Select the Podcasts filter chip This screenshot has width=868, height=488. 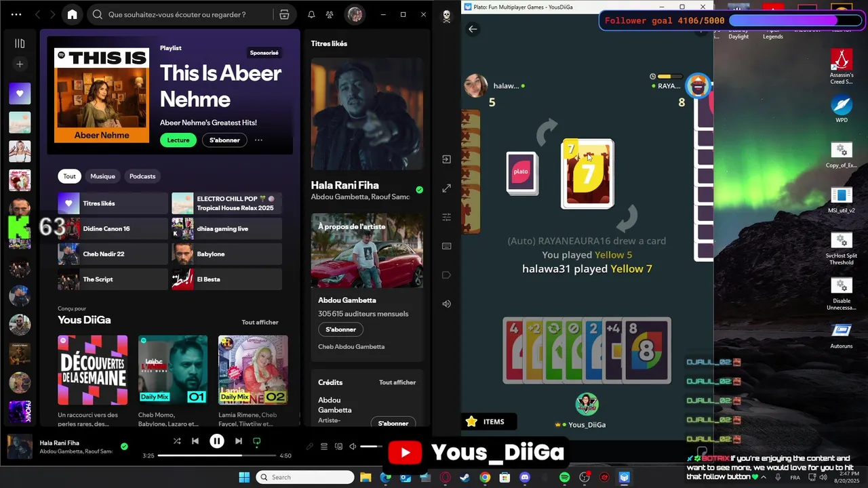(142, 176)
